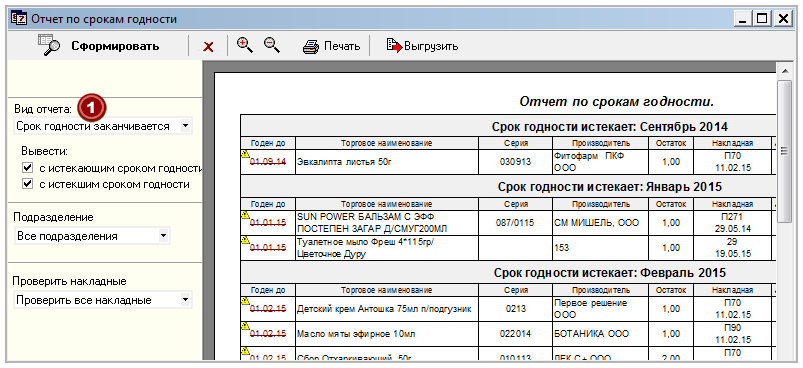Click series number 030913
The image size is (803, 368).
coord(515,162)
